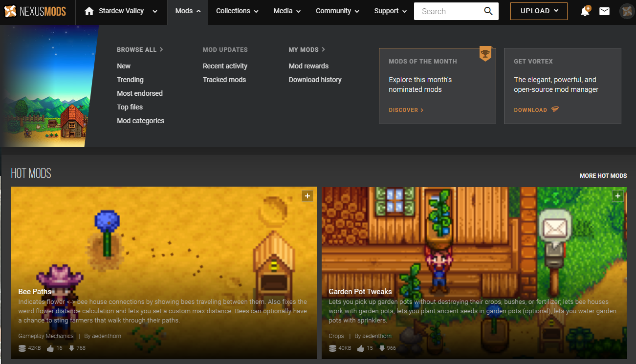Click Crops category link
Screen dimensions: 636x364
pos(336,336)
